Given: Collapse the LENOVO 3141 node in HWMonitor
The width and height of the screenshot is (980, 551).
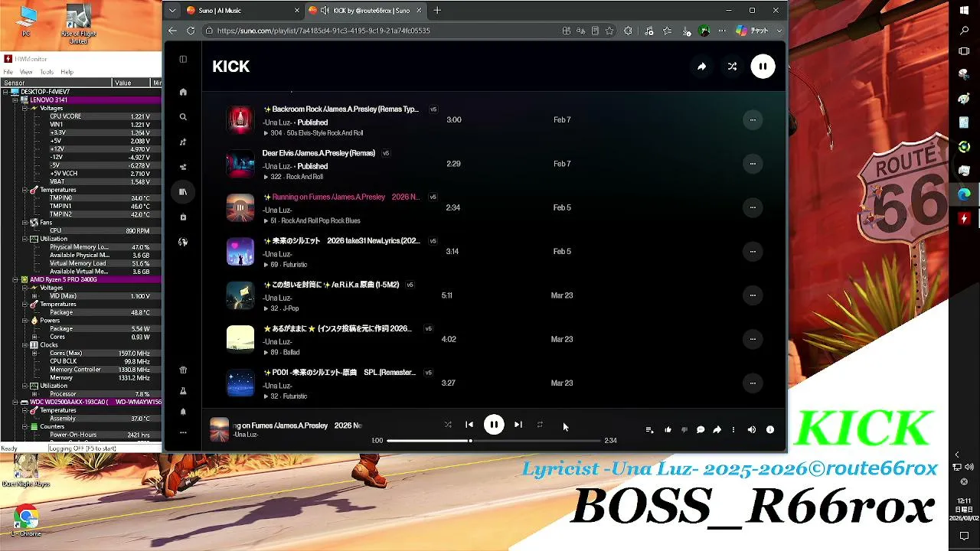Looking at the screenshot, I should pos(15,99).
